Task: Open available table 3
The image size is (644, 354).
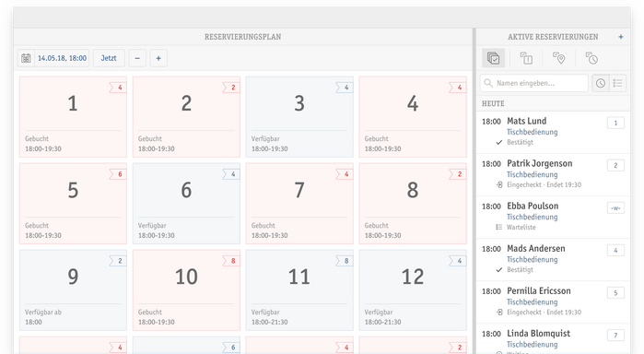Action: tap(299, 117)
